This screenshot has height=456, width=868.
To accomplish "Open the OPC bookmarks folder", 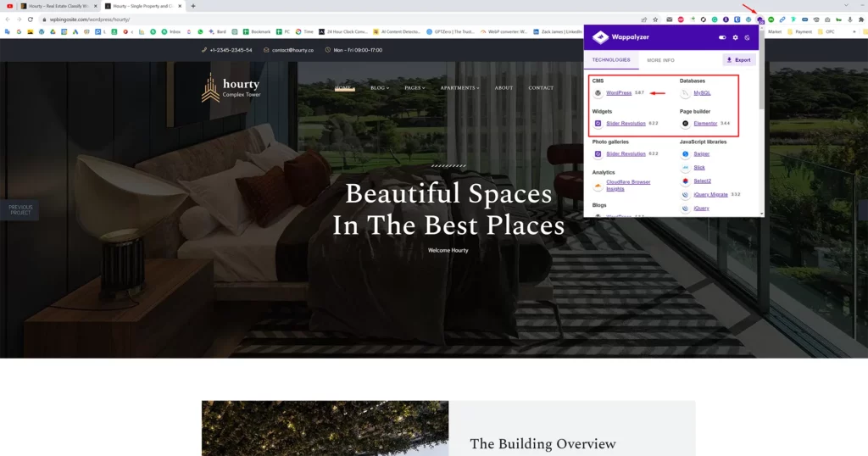I will coord(826,31).
